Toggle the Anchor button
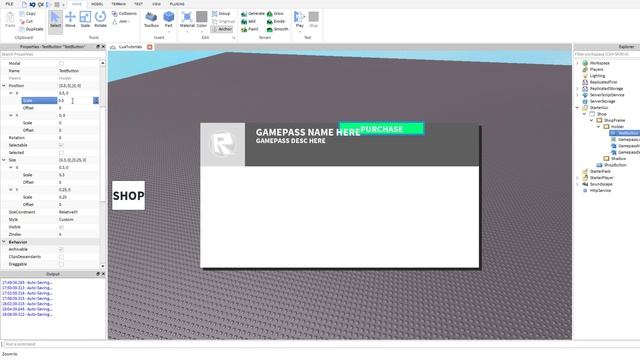This screenshot has height=360, width=640. coord(222,29)
